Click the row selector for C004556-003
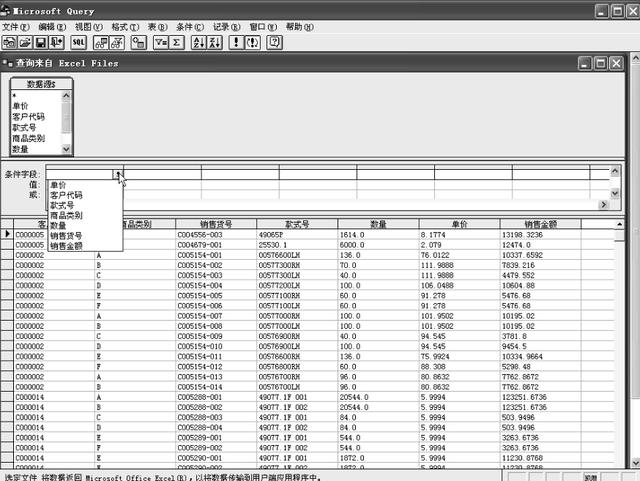This screenshot has width=640, height=481. (7, 234)
